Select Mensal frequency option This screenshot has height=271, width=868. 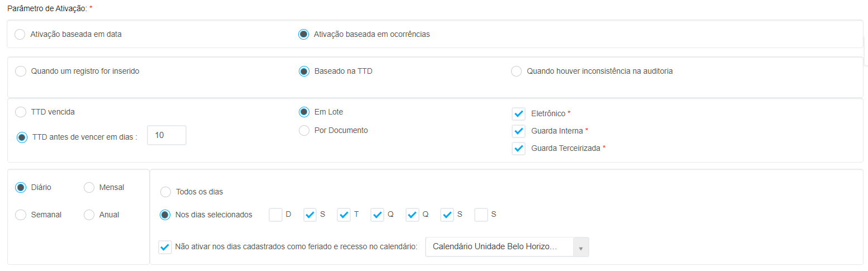89,187
